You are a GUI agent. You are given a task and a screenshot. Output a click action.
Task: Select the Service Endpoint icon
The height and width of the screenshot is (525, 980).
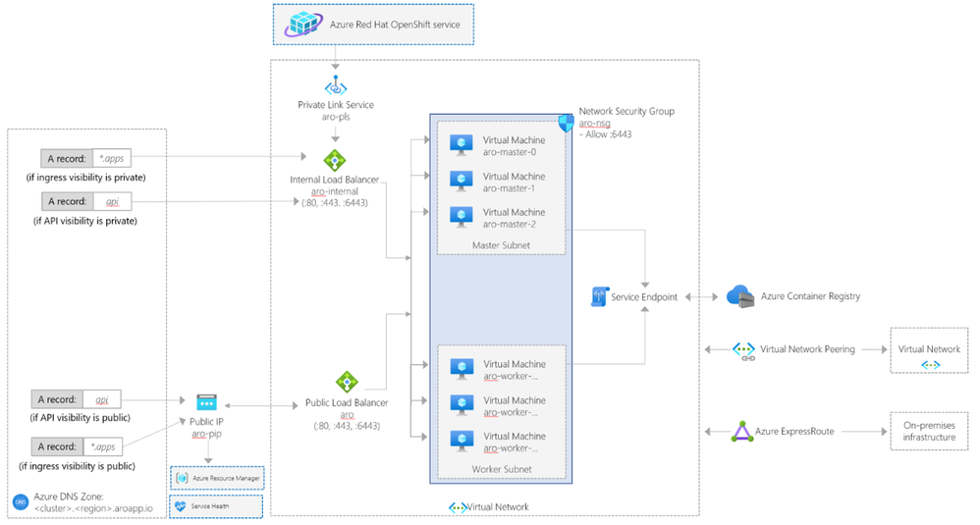[599, 296]
